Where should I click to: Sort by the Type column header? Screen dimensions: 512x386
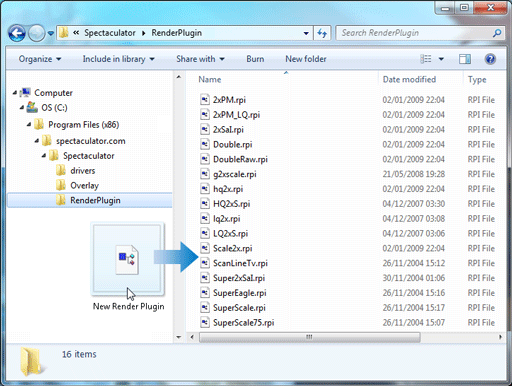tap(477, 79)
